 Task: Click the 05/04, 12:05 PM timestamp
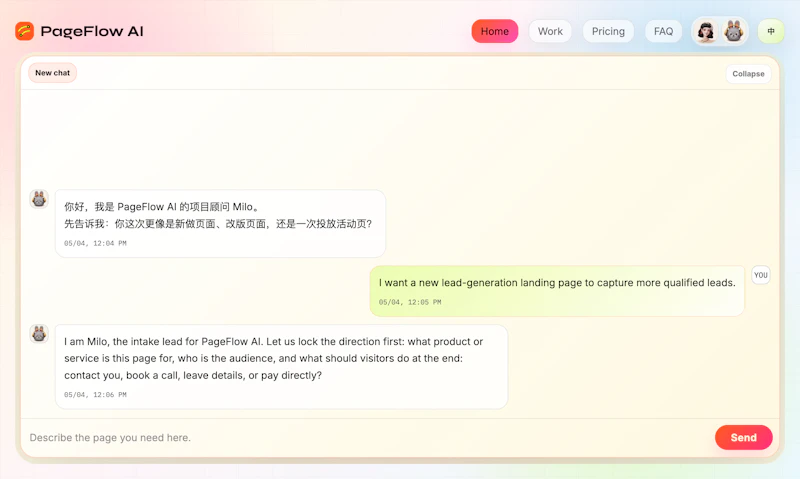coord(410,302)
